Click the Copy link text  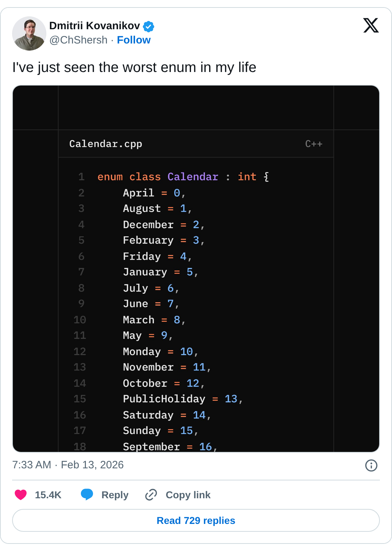click(x=188, y=495)
